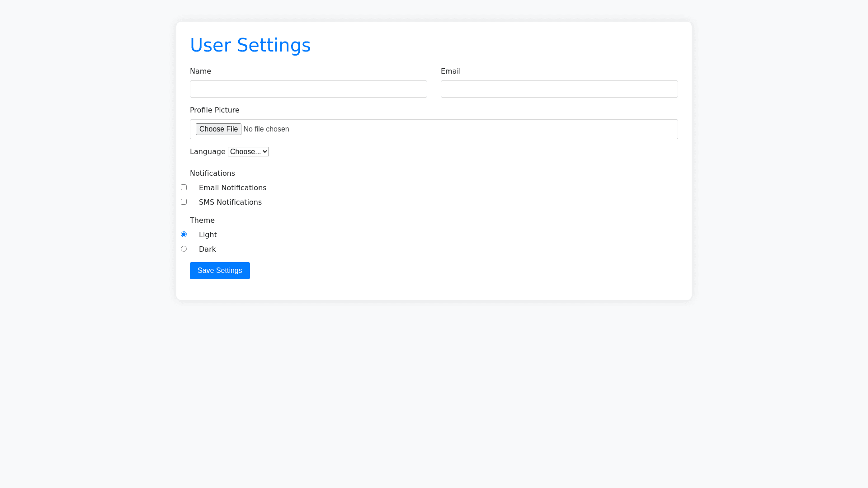Click the Name text input field
Viewport: 868px width, 488px height.
coord(308,89)
